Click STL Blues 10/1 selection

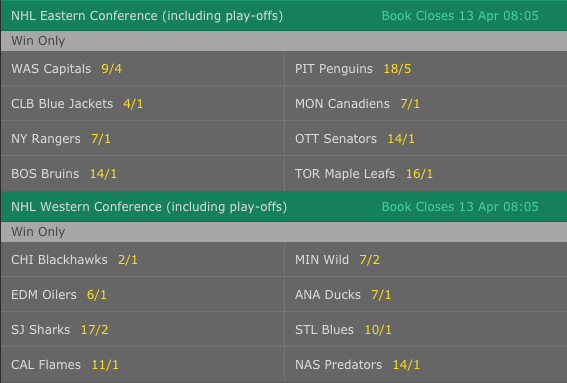click(x=426, y=329)
